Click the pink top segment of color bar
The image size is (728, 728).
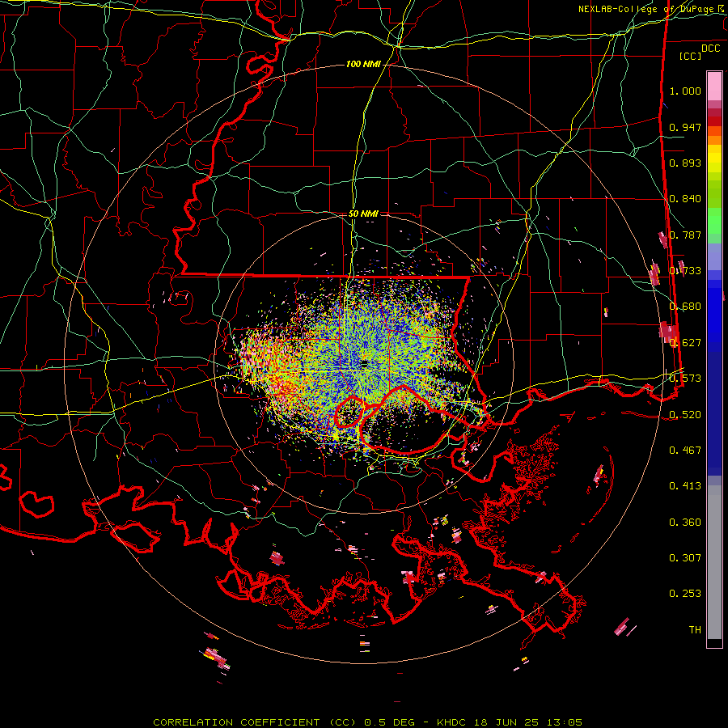pyautogui.click(x=714, y=87)
